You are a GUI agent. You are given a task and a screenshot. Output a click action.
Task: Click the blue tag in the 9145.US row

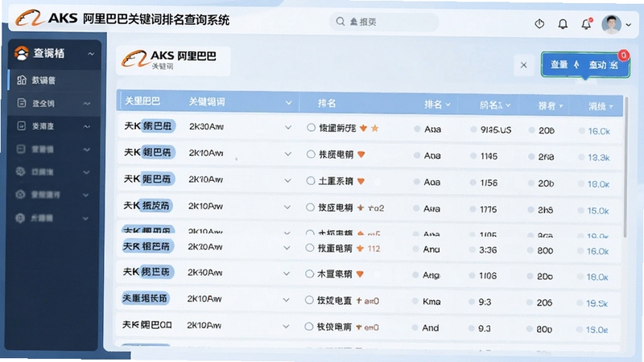point(159,126)
